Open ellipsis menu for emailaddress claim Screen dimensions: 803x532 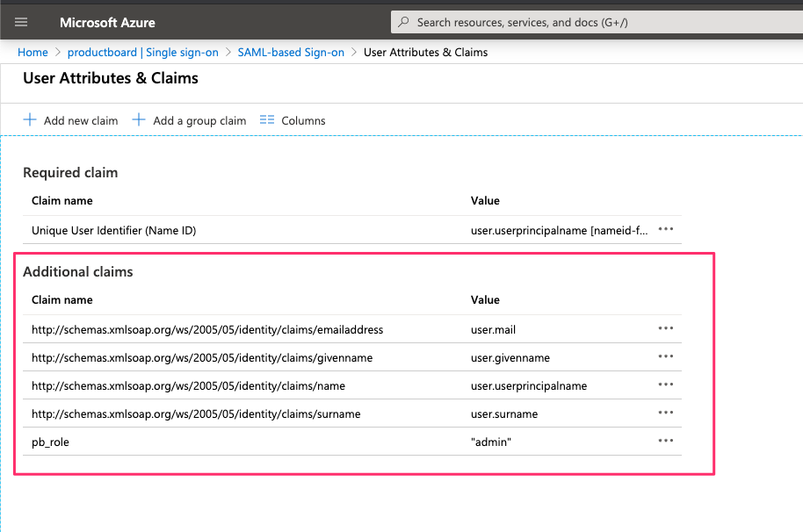pyautogui.click(x=665, y=328)
